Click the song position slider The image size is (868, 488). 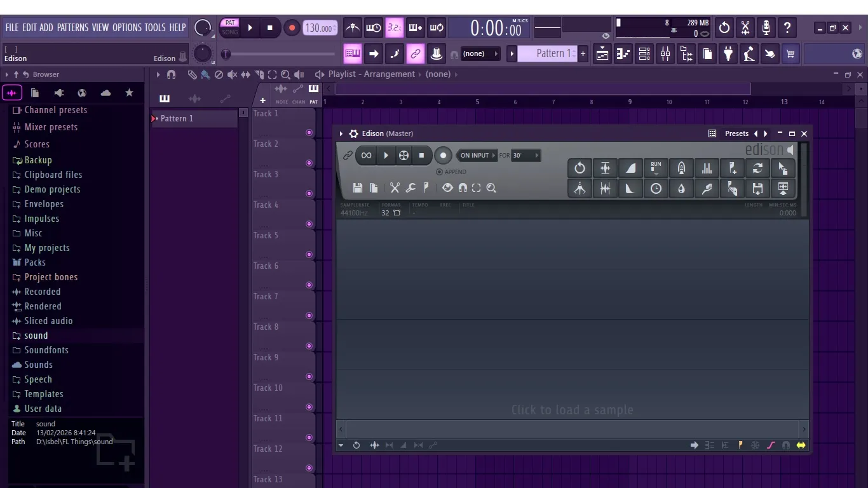[278, 54]
